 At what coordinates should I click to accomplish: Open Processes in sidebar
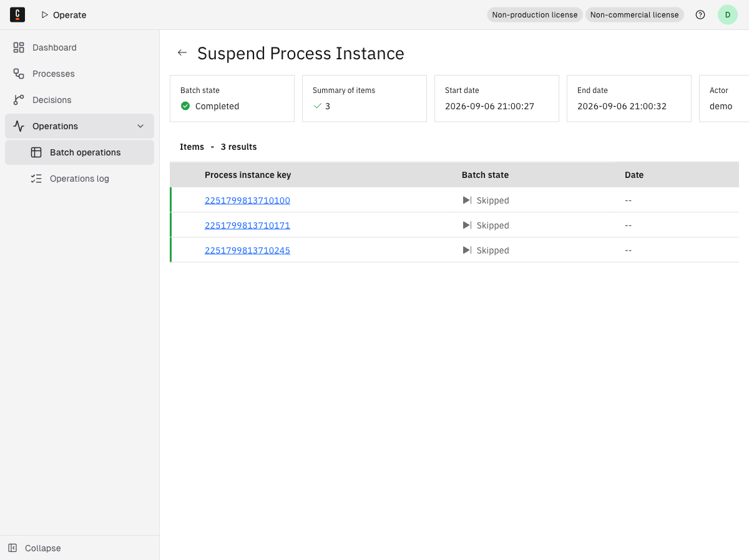pyautogui.click(x=79, y=74)
